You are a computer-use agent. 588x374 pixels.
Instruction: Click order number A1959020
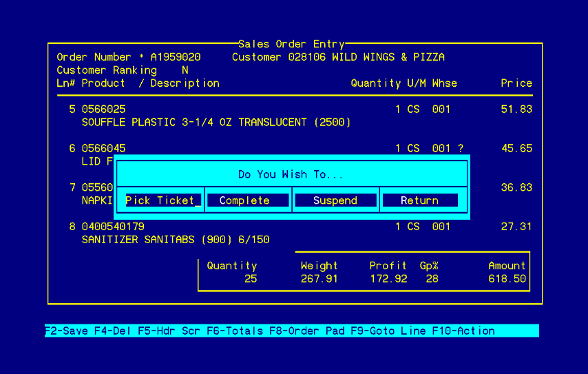[176, 57]
